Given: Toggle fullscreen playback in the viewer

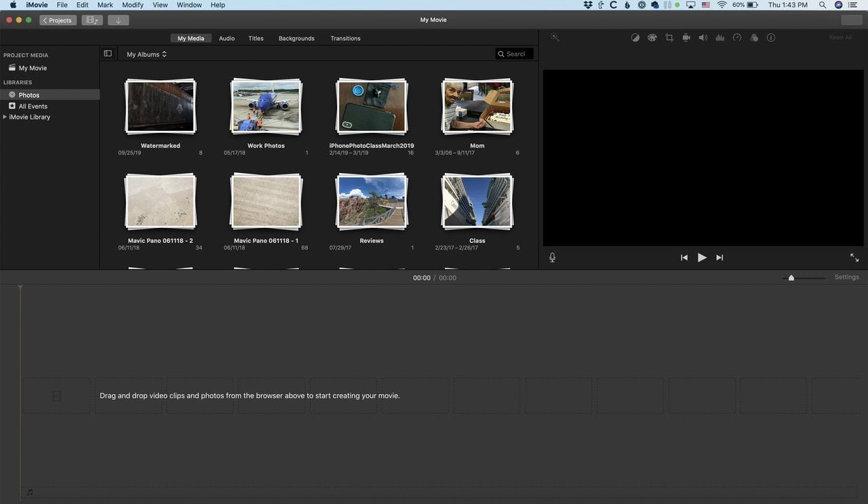Looking at the screenshot, I should pyautogui.click(x=854, y=258).
